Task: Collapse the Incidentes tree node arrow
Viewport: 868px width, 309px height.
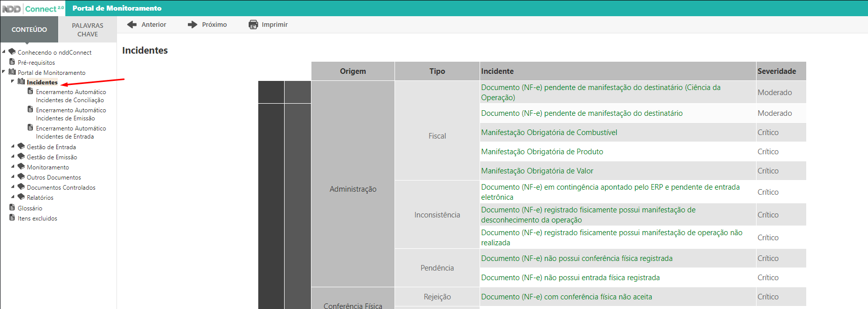Action: pos(13,81)
